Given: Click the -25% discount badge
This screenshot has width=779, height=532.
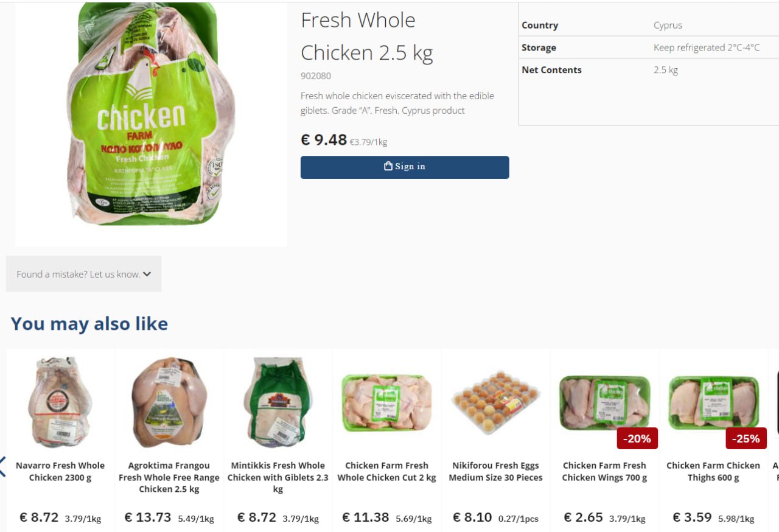Looking at the screenshot, I should 746,438.
